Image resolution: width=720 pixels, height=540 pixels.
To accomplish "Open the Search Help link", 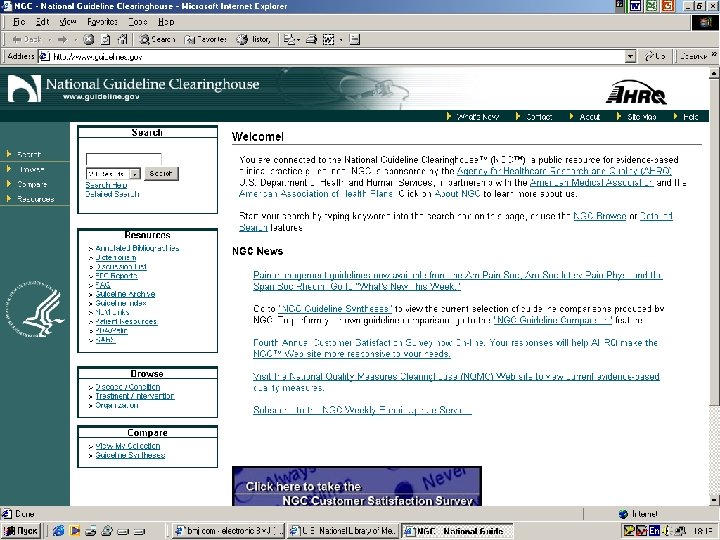I will coord(106,185).
